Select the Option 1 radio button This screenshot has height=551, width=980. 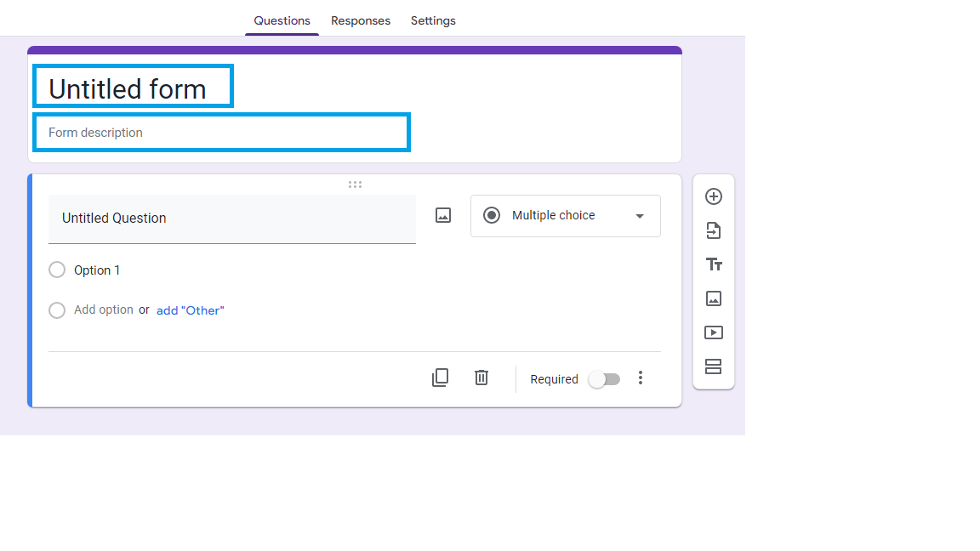coord(56,269)
